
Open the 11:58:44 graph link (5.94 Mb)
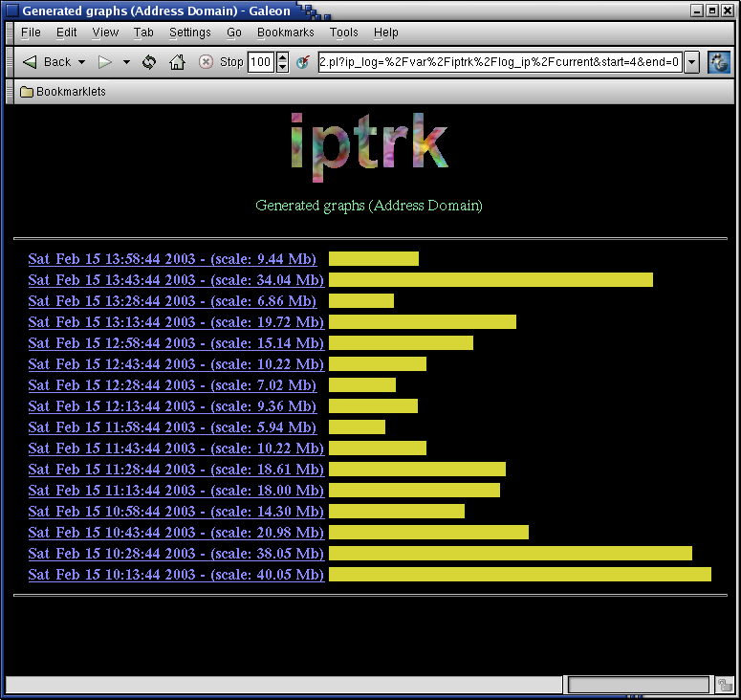172,427
